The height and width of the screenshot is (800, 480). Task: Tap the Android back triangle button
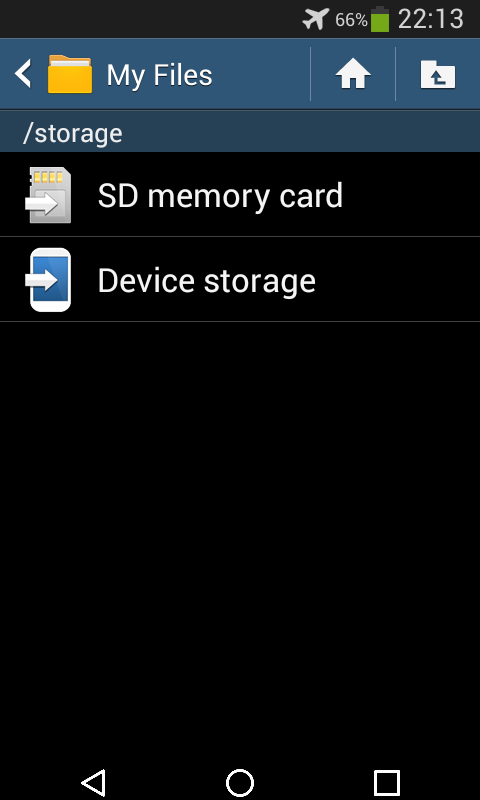[x=93, y=782]
